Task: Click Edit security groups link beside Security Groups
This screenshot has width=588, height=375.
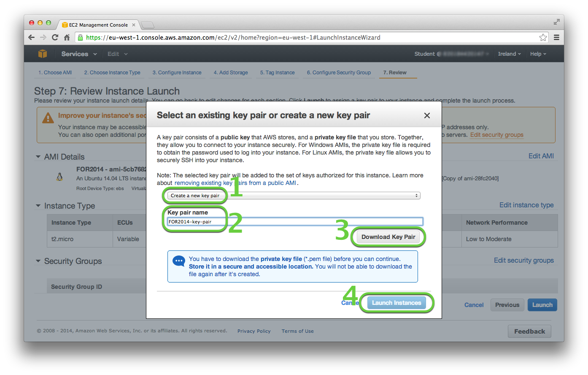Action: coord(524,260)
